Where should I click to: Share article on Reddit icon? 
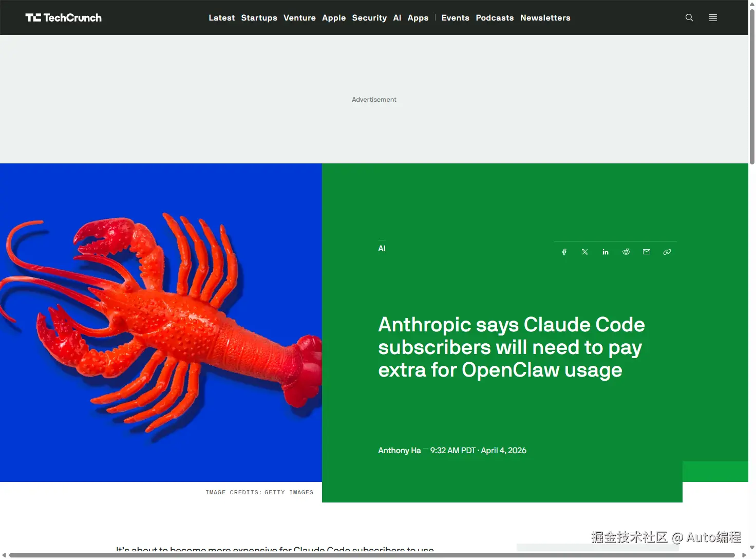pyautogui.click(x=626, y=252)
